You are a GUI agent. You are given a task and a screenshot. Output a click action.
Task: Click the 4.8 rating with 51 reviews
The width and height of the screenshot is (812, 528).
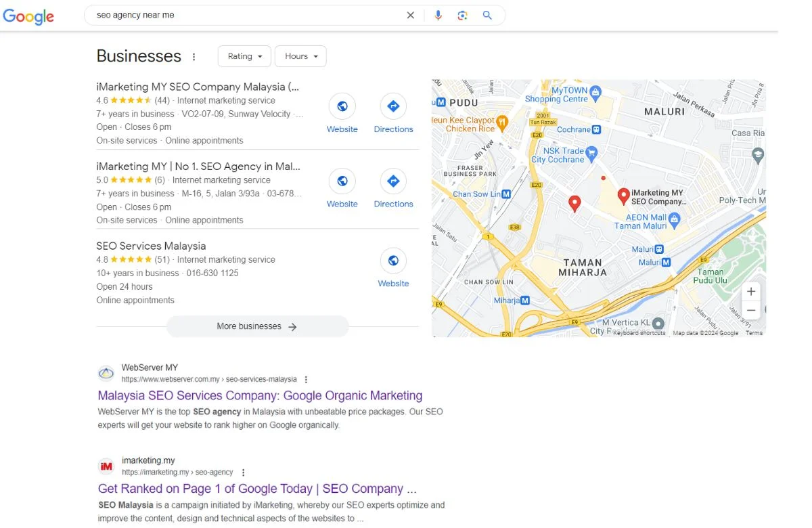(x=133, y=259)
